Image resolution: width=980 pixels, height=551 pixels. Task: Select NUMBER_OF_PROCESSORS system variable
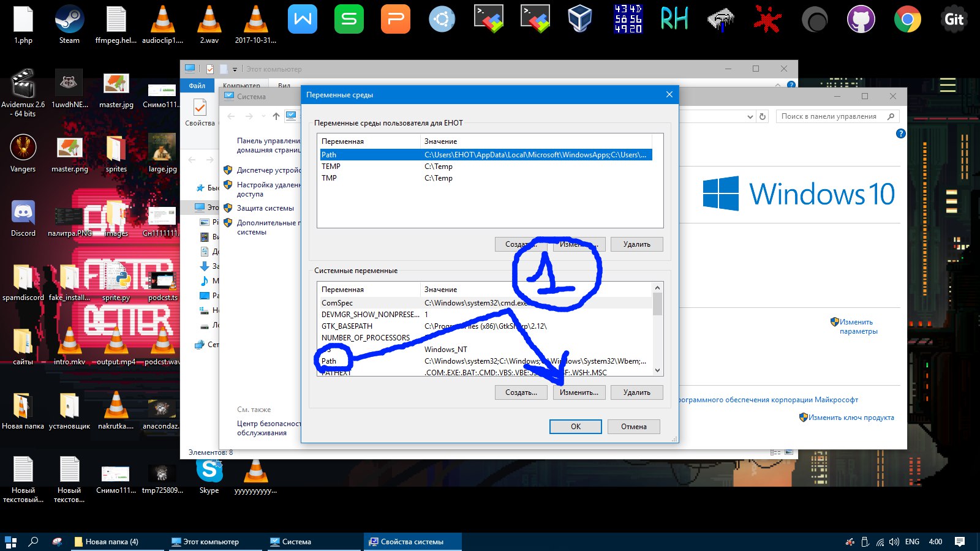pyautogui.click(x=486, y=338)
